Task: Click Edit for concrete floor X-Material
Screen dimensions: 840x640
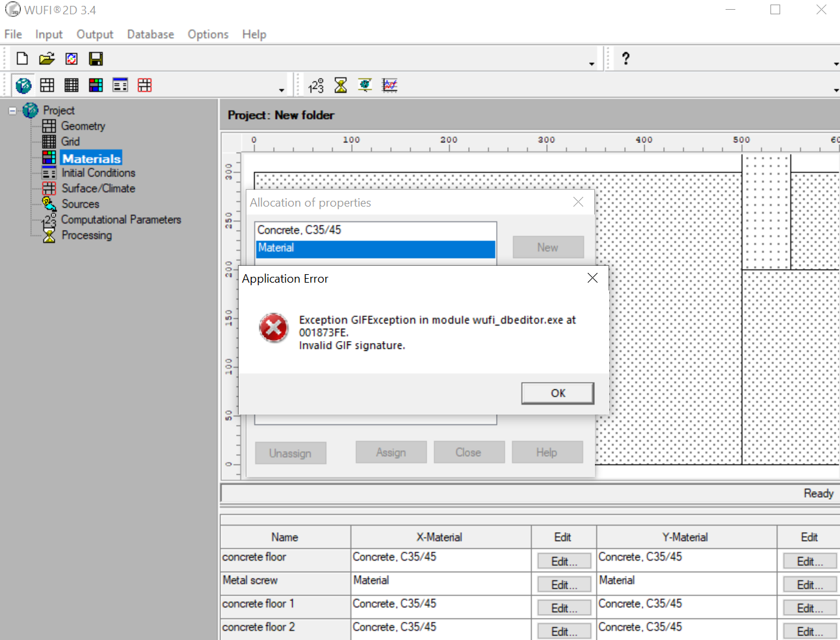Action: [x=564, y=561]
